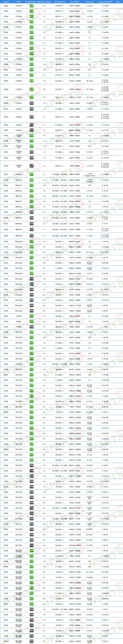Click petrol icon in MERIVA Z 16 LET row
This screenshot has width=123, height=644.
(x=31, y=196)
